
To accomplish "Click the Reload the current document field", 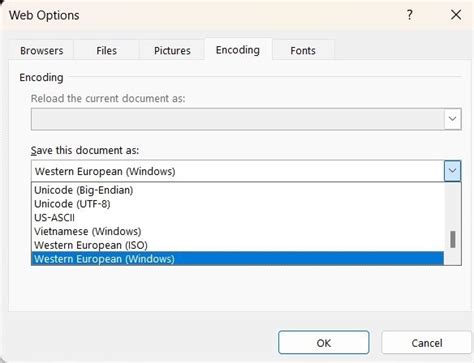I will (238, 119).
